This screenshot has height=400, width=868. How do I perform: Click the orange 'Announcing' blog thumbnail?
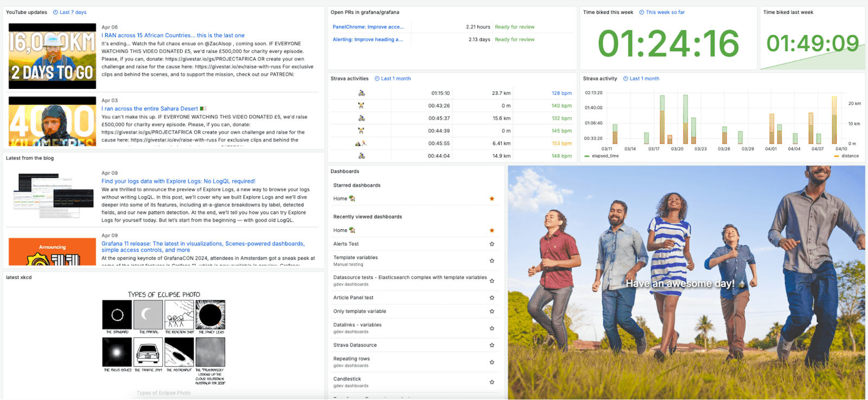(53, 251)
